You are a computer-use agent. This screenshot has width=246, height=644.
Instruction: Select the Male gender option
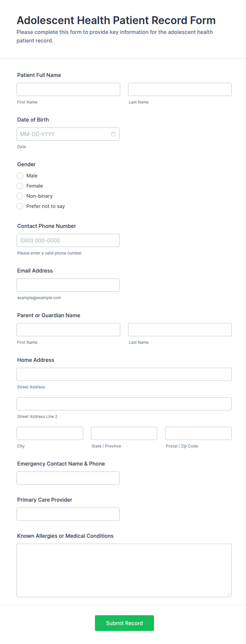tap(20, 176)
